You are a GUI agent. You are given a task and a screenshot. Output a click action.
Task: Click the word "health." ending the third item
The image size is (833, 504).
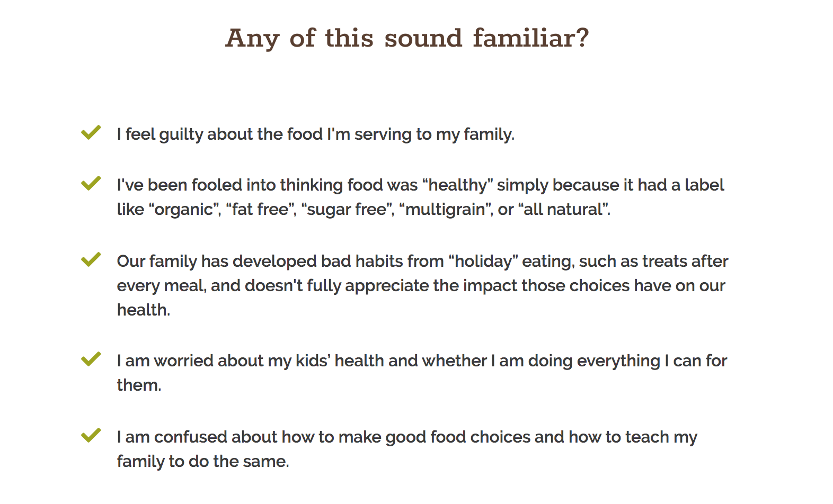[144, 310]
